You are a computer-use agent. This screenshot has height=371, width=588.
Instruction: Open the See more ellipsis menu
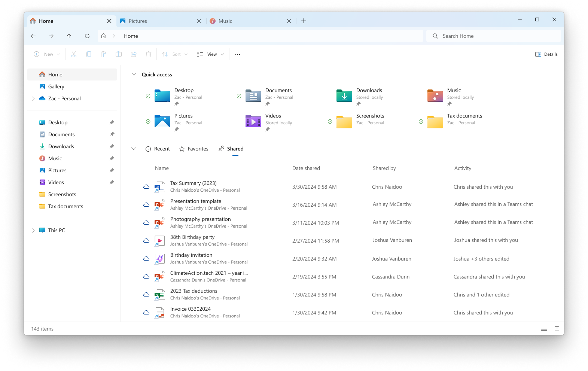[x=238, y=54]
